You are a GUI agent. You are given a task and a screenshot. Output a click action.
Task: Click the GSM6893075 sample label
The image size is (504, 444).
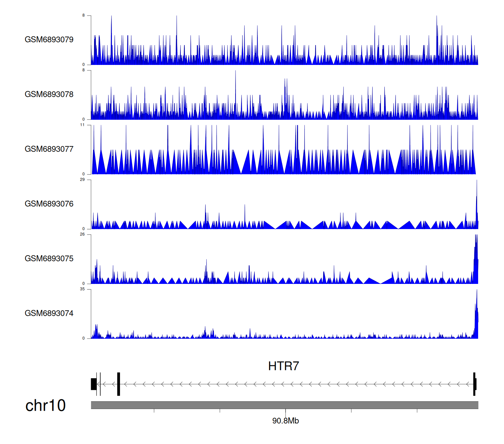coord(49,259)
